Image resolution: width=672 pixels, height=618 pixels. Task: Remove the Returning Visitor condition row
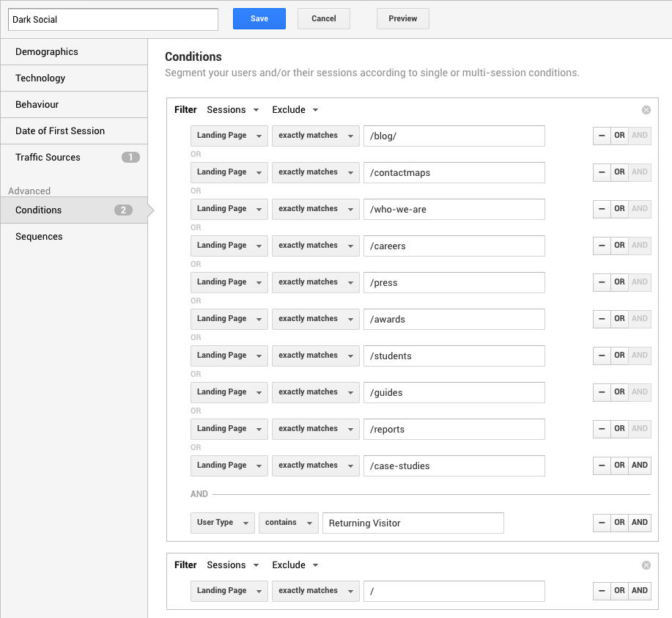pos(602,523)
